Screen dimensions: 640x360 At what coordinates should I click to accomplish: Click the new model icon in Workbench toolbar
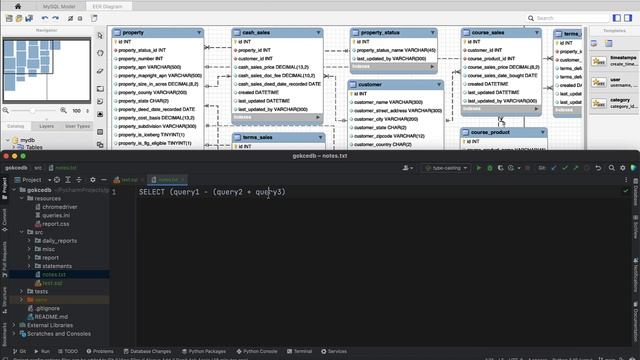coord(9,18)
